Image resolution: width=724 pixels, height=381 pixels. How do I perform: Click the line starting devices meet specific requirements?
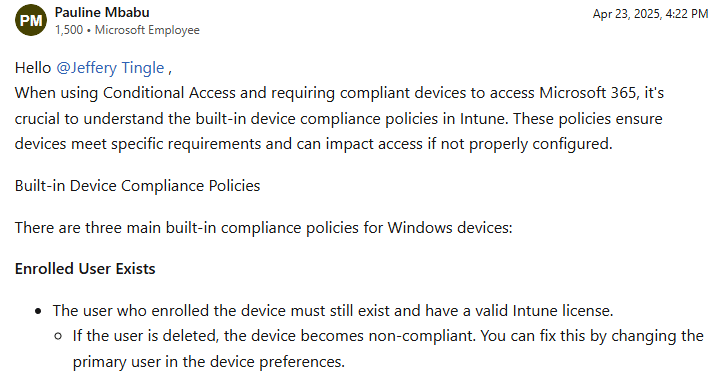314,144
